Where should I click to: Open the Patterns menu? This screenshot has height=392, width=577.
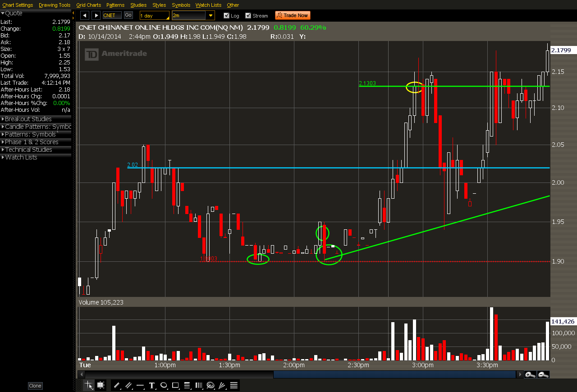(x=115, y=5)
